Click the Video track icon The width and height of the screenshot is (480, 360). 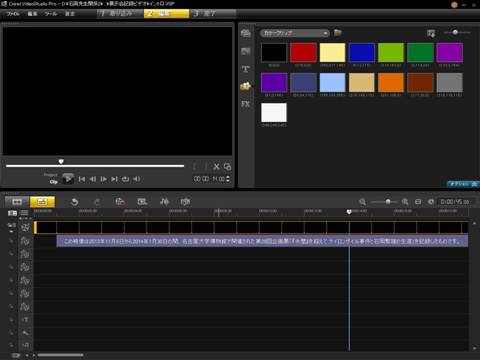tap(25, 228)
